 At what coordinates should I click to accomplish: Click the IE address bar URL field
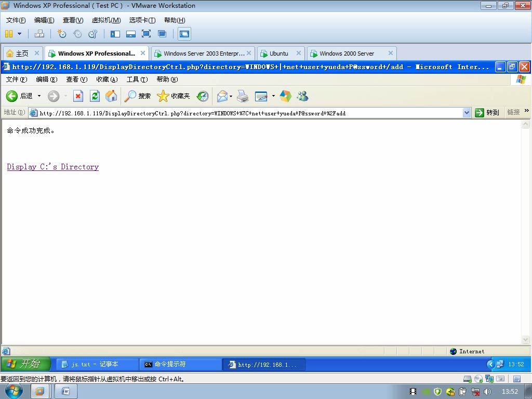click(x=249, y=113)
